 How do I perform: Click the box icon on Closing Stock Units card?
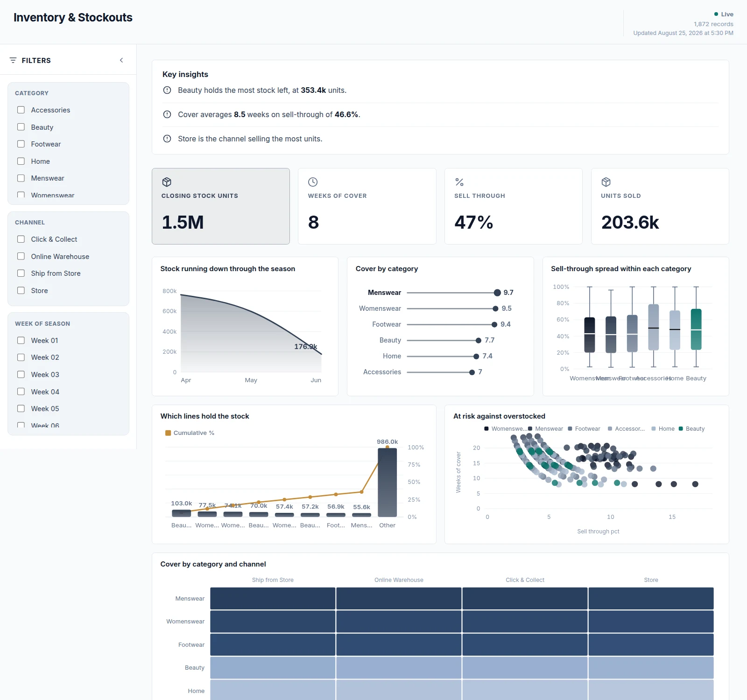(167, 182)
